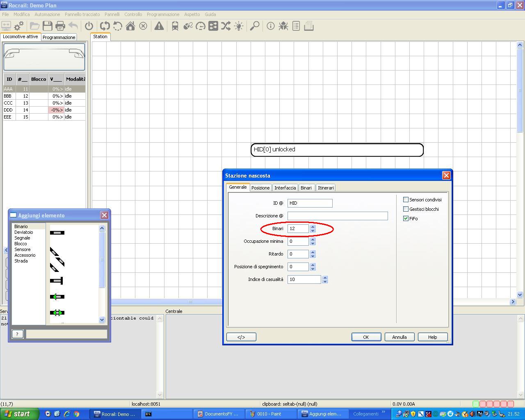Increase Indice di casualità with up arrow
The image size is (525, 420).
tap(325, 277)
